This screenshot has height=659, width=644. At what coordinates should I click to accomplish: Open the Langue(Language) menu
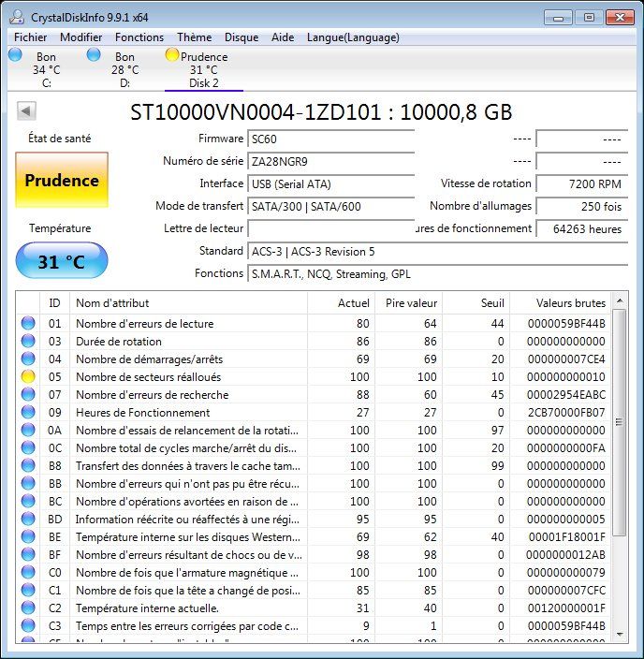[x=353, y=37]
